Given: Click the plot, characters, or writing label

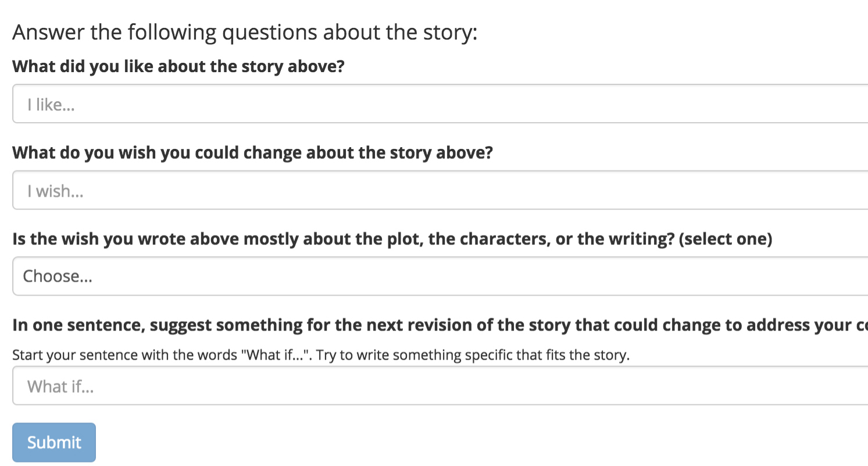Looking at the screenshot, I should pos(392,239).
